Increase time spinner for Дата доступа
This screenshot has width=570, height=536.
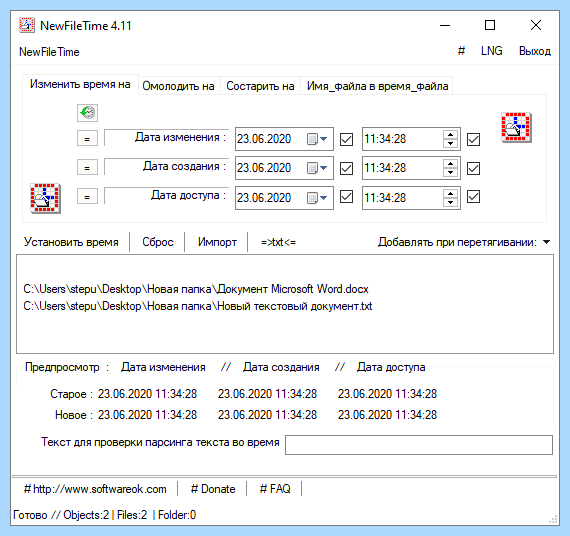coord(450,193)
